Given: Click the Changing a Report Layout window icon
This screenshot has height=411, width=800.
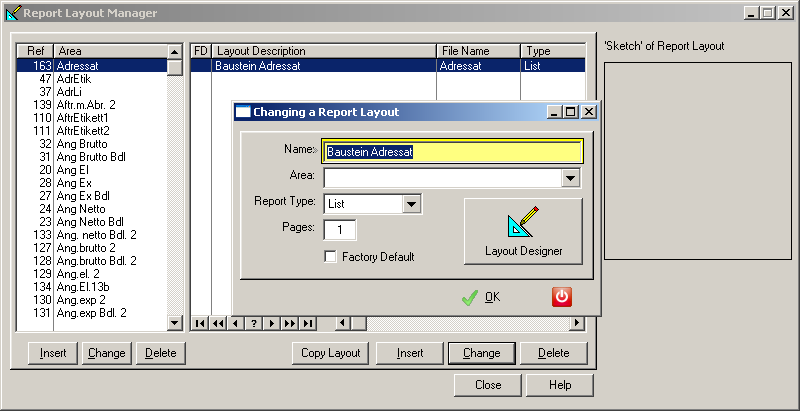Looking at the screenshot, I should (243, 112).
